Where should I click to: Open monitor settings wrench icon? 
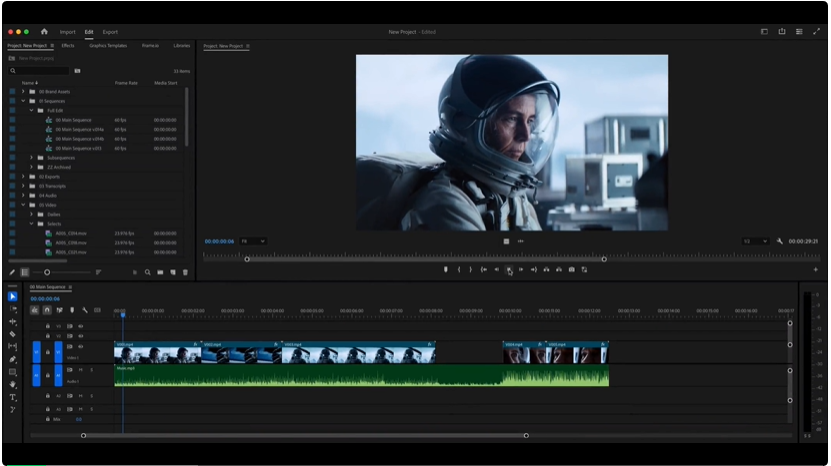pyautogui.click(x=780, y=241)
